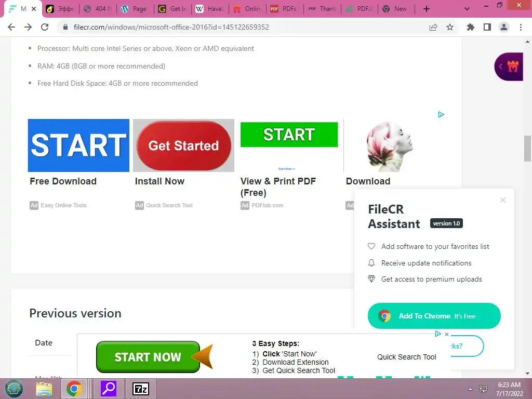532x399 pixels.
Task: Share this page via the share icon
Action: 433,27
